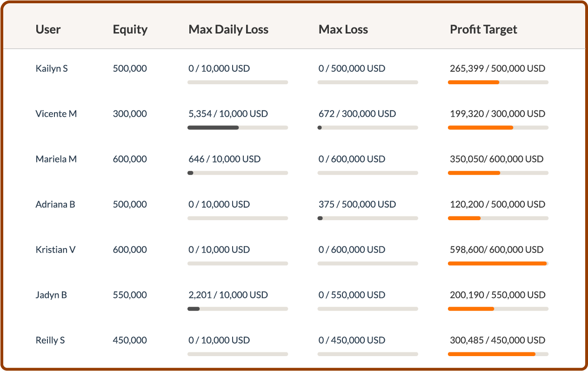Open Mariela M's user entry
Screen dimensions: 588x371
(x=56, y=159)
